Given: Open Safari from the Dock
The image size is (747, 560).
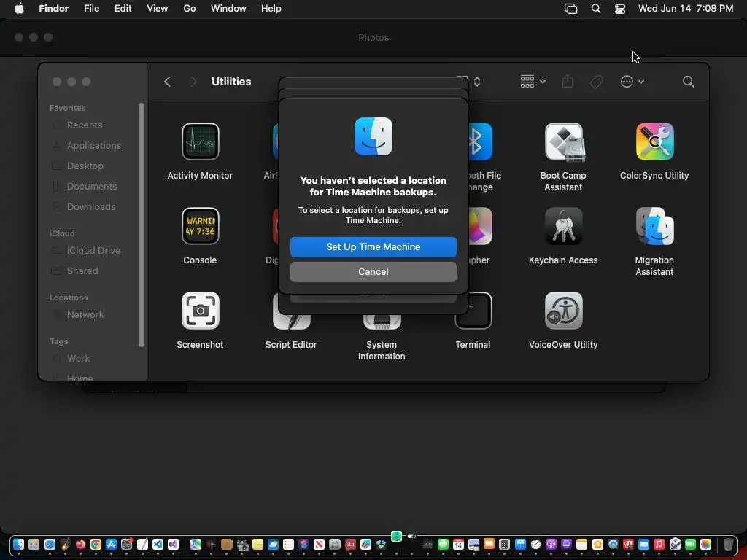Looking at the screenshot, I should click(50, 544).
